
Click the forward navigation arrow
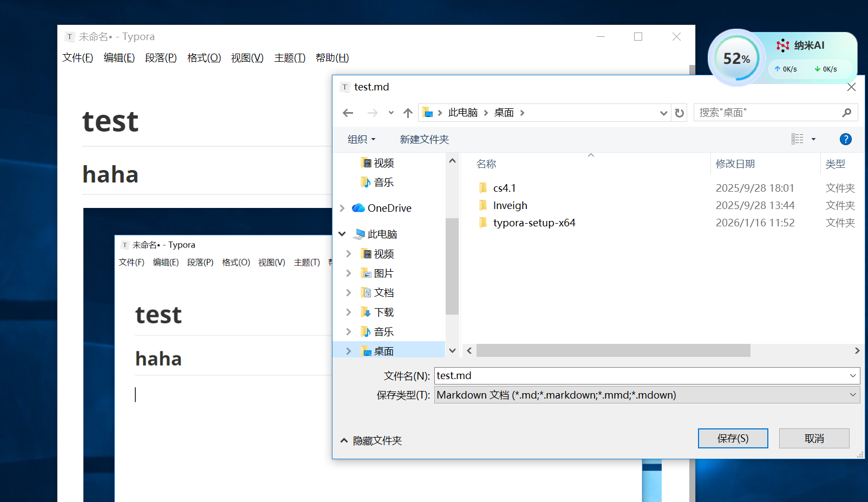(x=373, y=113)
